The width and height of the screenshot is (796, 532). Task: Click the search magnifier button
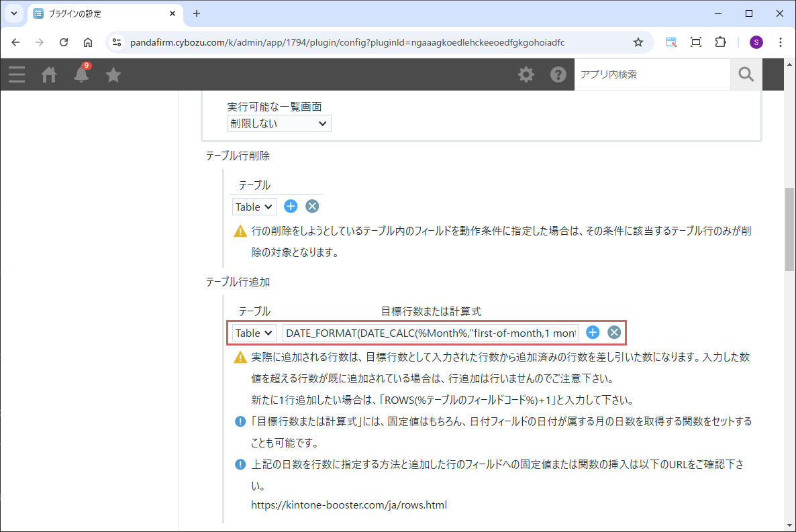coord(746,74)
